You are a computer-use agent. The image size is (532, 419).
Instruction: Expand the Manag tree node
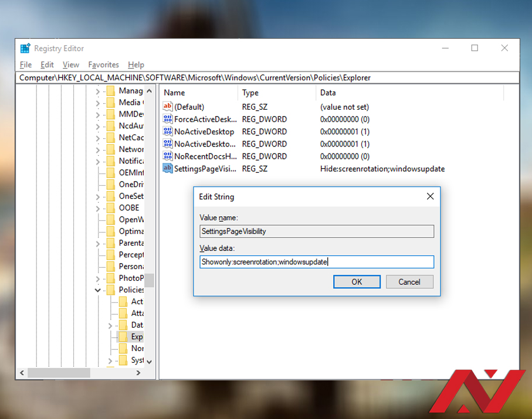click(x=98, y=91)
